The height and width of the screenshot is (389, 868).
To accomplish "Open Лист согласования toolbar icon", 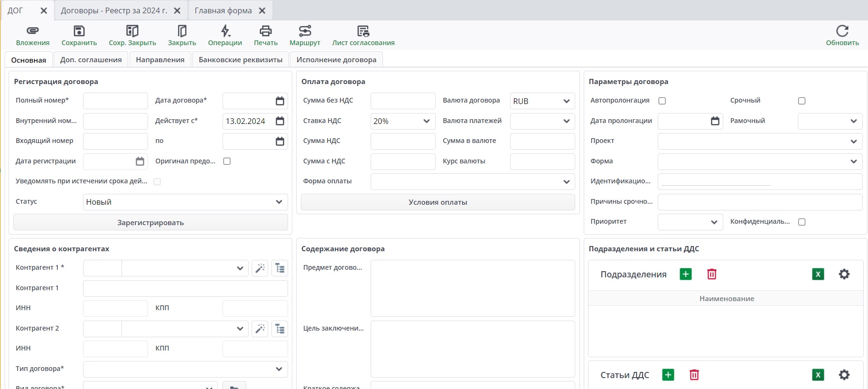I will coord(363,31).
